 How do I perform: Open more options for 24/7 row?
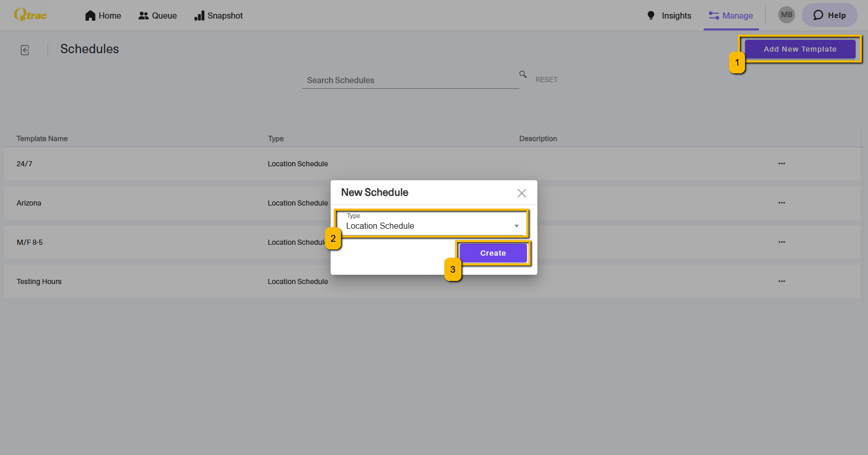(782, 164)
